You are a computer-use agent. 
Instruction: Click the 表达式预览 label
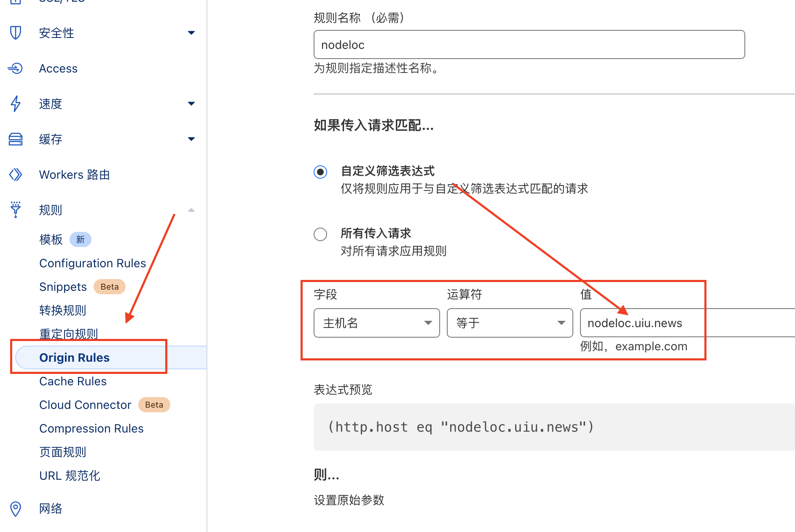coord(343,390)
